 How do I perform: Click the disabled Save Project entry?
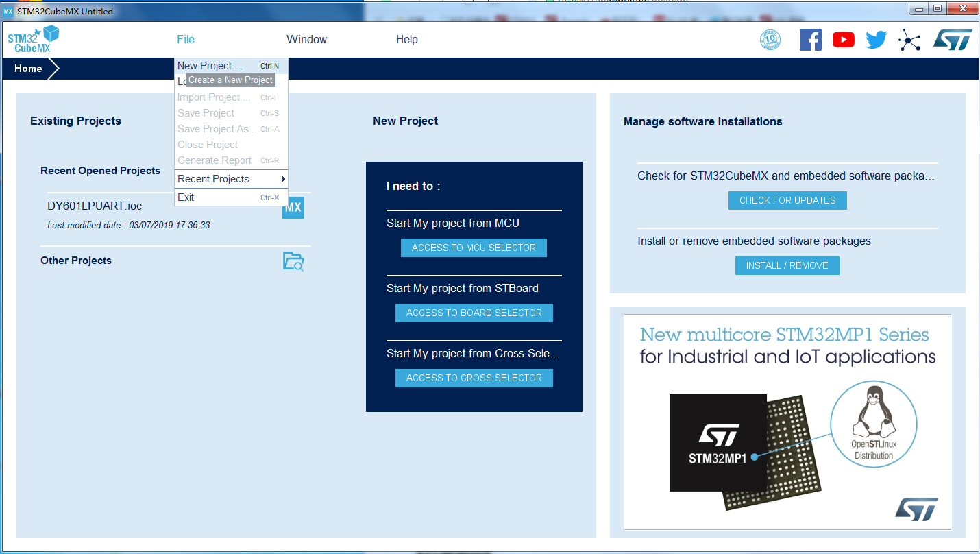coord(231,113)
